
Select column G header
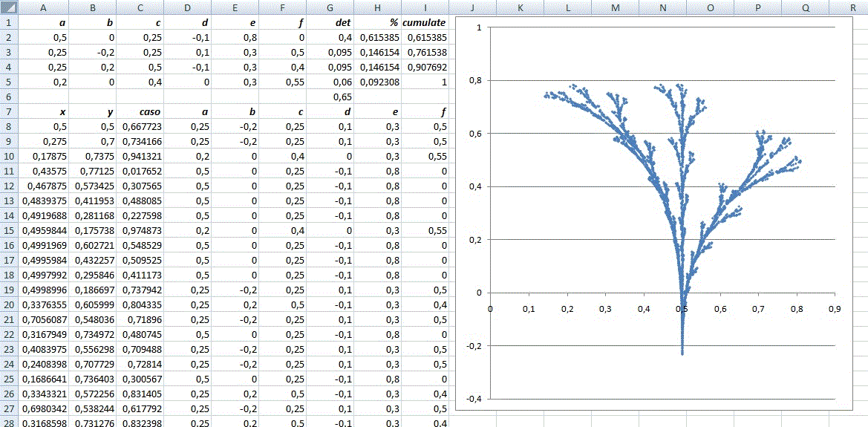tap(330, 7)
